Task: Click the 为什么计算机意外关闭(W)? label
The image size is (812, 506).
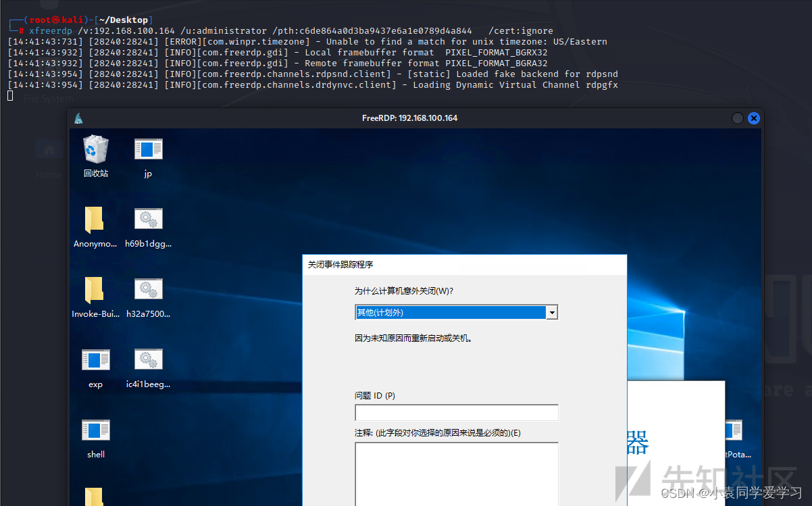Action: pyautogui.click(x=404, y=291)
